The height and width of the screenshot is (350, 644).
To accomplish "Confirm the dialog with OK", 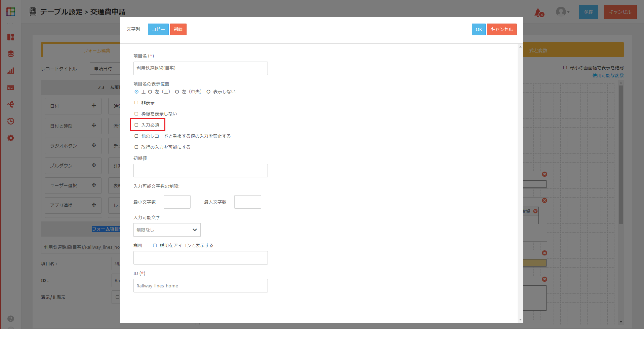I will coord(479,30).
